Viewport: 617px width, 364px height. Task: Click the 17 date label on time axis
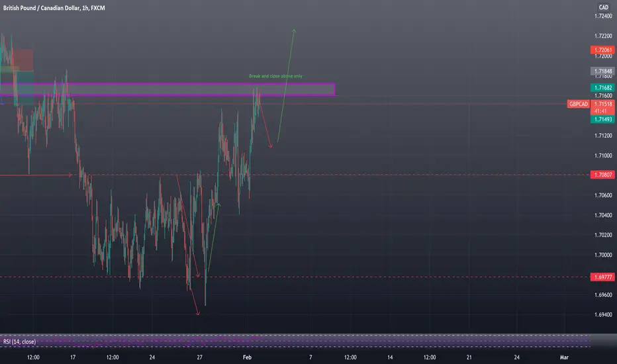[x=73, y=357]
